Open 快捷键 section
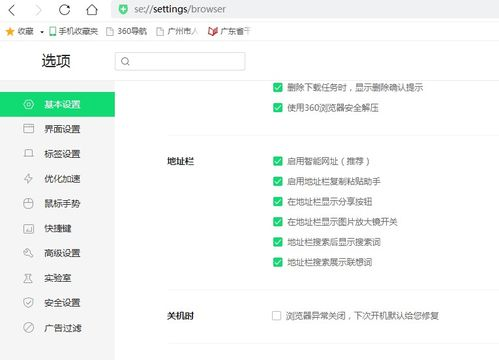This screenshot has height=360, width=499. [x=57, y=228]
